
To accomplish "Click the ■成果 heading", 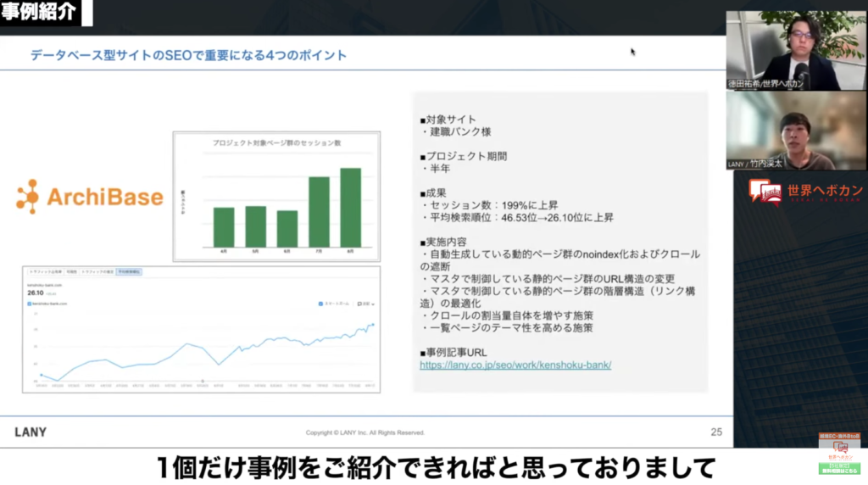I will (433, 192).
